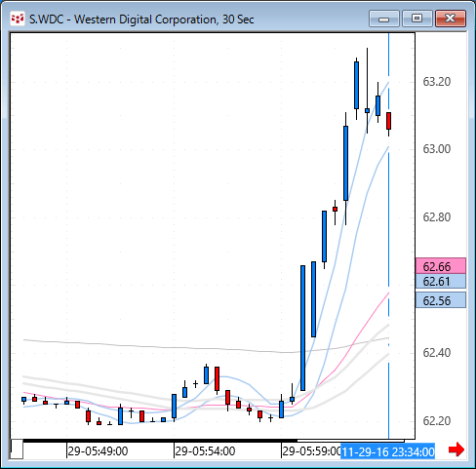Viewport: 476px width, 469px height.
Task: Click the highlighted 11-29-16 23:34:00 time label
Action: tap(388, 451)
